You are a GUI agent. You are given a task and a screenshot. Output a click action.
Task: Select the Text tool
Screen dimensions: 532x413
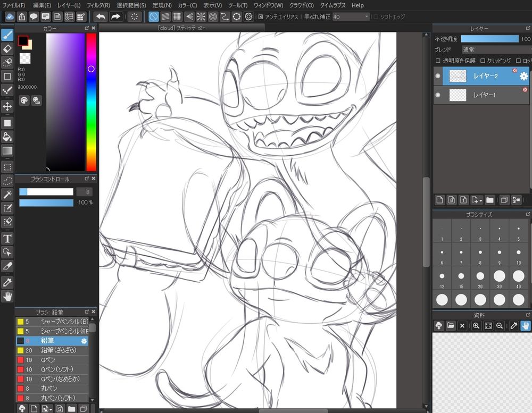click(x=7, y=239)
